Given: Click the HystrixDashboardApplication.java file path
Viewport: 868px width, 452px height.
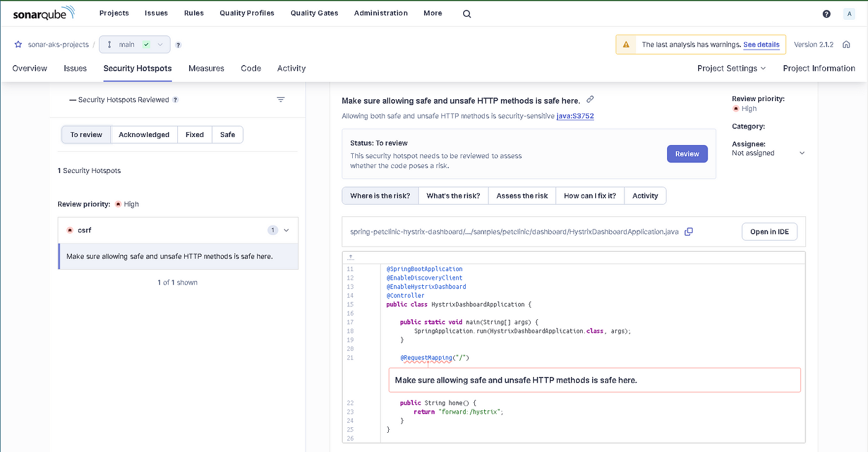Looking at the screenshot, I should [x=514, y=231].
